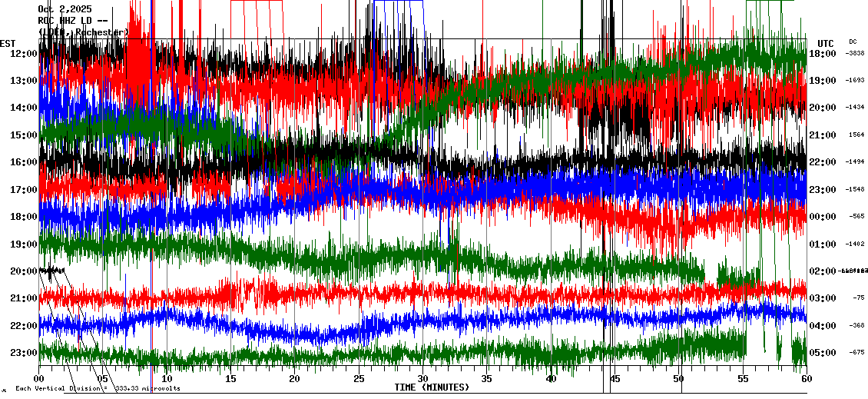Click the 05:00 UTC hour label

pos(822,353)
